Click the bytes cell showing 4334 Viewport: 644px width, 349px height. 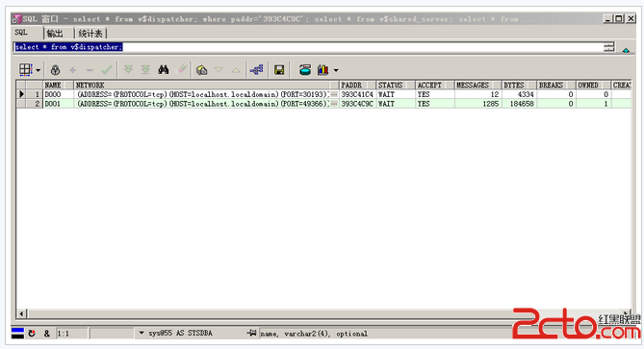519,94
